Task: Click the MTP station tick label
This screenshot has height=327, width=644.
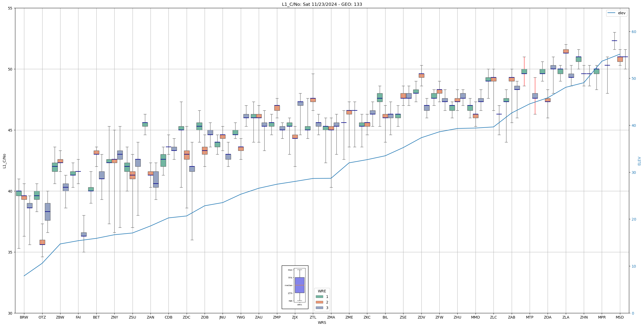Action: pyautogui.click(x=529, y=317)
